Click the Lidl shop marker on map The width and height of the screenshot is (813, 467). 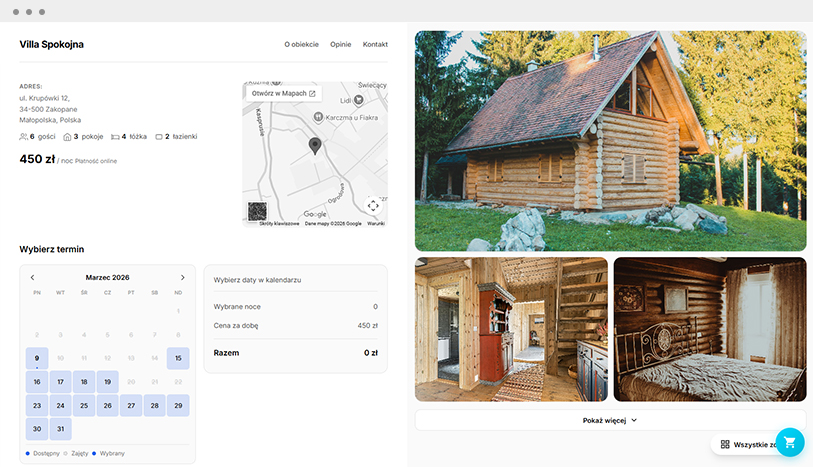358,100
